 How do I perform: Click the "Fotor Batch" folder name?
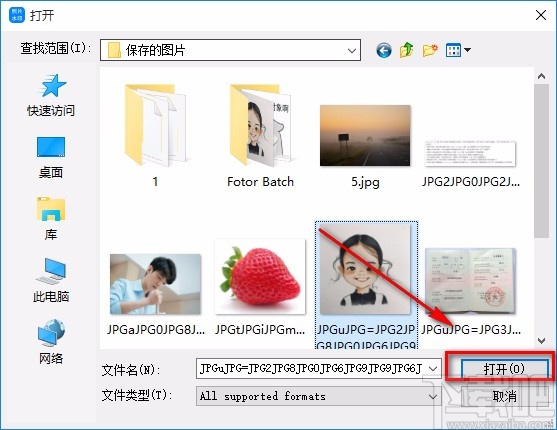[x=260, y=182]
